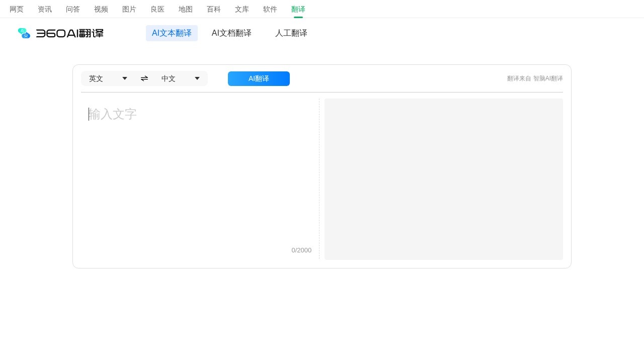Expand the source language selector arrow

point(124,78)
